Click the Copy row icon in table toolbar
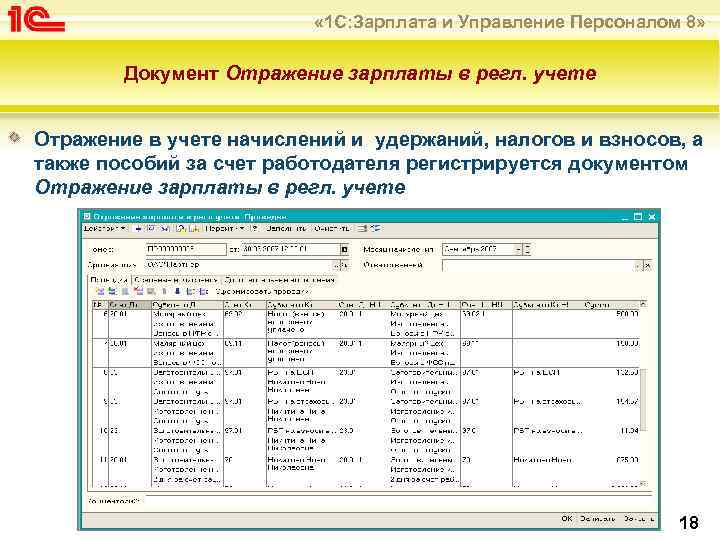The image size is (720, 540). pos(112,291)
